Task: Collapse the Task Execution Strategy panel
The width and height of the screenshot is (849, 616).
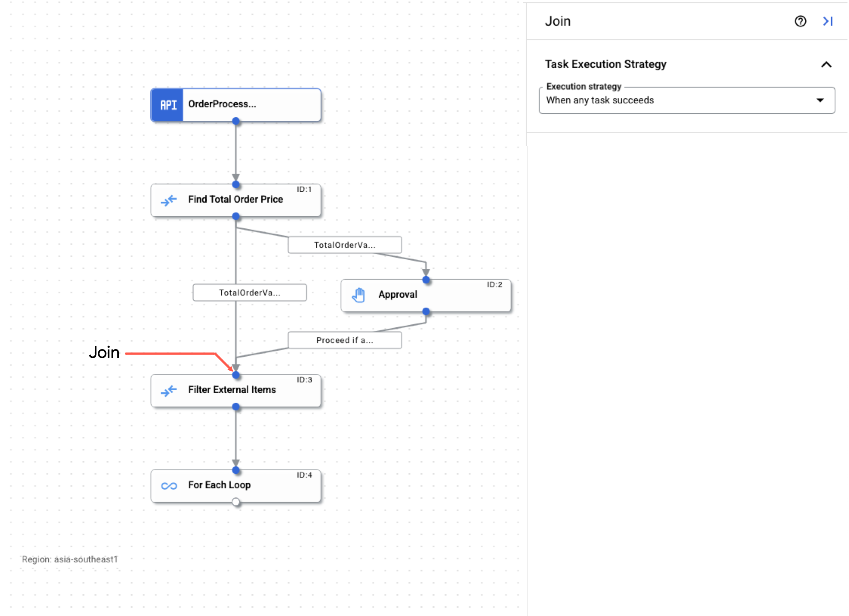Action: pyautogui.click(x=827, y=64)
